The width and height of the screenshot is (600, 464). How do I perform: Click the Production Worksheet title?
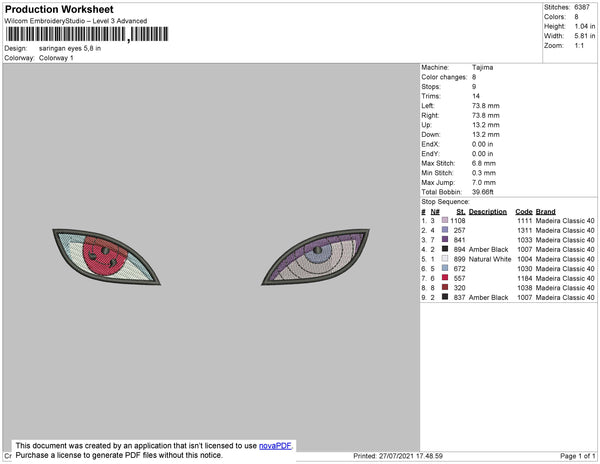pyautogui.click(x=59, y=9)
